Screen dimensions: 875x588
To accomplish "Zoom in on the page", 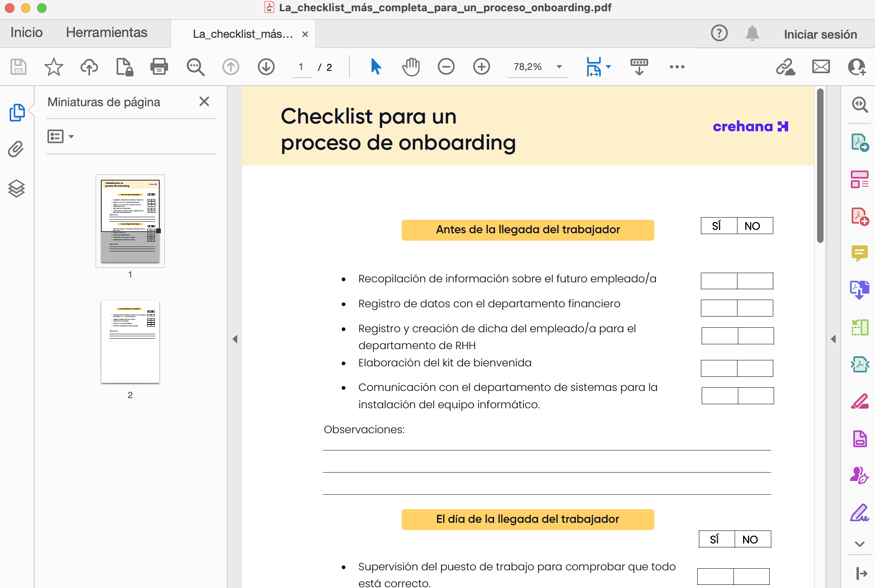I will point(481,67).
